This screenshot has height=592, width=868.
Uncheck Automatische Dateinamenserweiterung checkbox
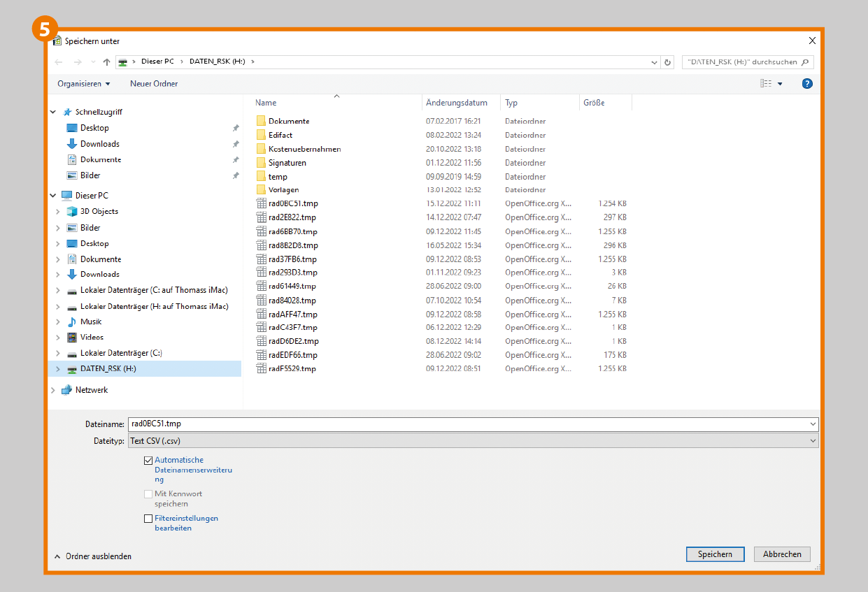(148, 461)
